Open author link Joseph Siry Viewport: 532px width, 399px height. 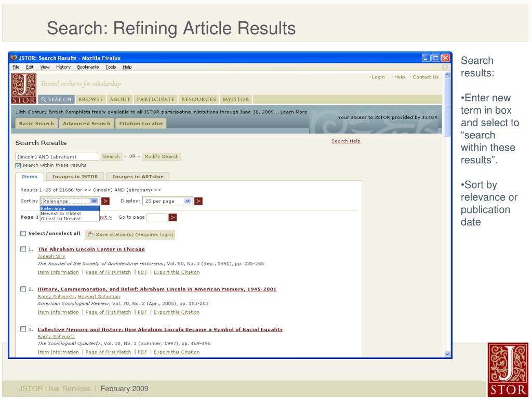click(51, 257)
